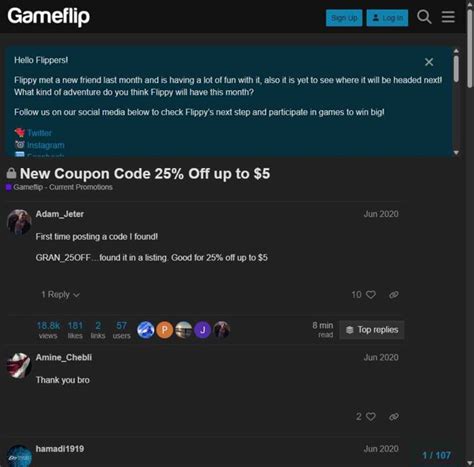The height and width of the screenshot is (467, 474).
Task: Copy link to Amine_Chebli's reply via chain icon
Action: click(394, 417)
